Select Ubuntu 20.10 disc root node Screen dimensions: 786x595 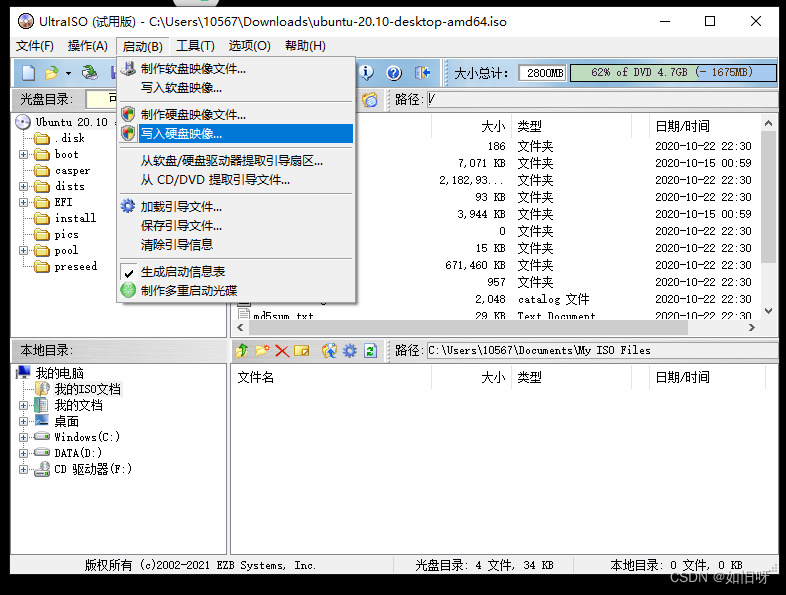71,122
